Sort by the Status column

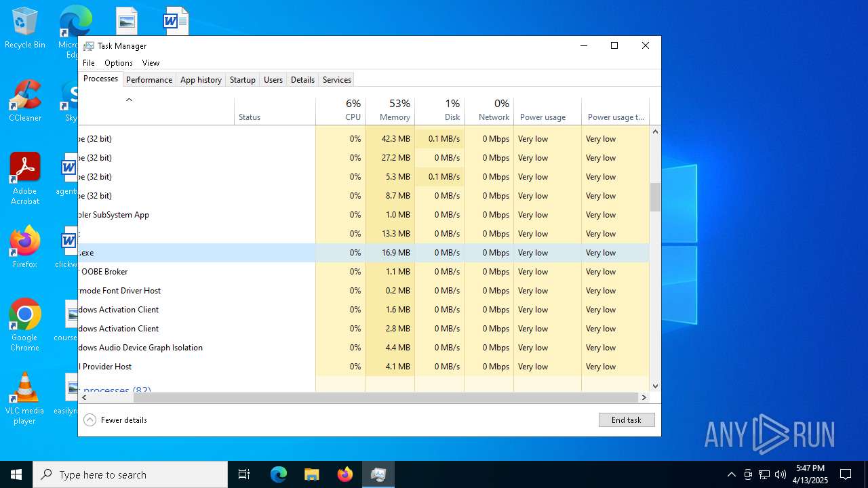pyautogui.click(x=275, y=110)
